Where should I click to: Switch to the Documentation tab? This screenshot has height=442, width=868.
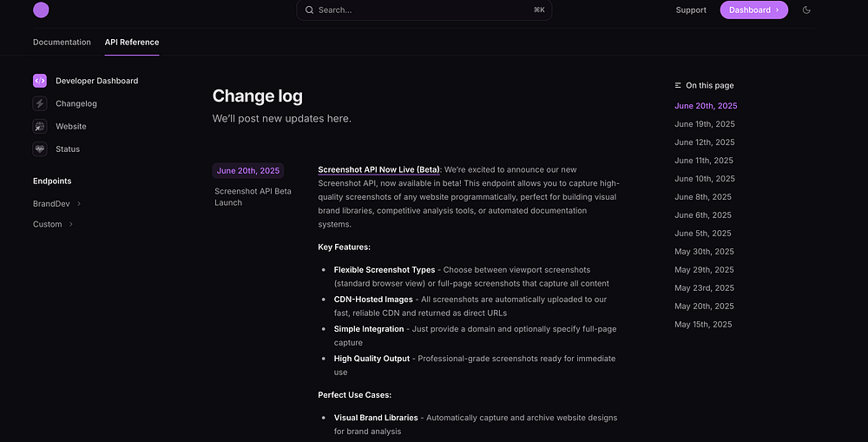62,42
